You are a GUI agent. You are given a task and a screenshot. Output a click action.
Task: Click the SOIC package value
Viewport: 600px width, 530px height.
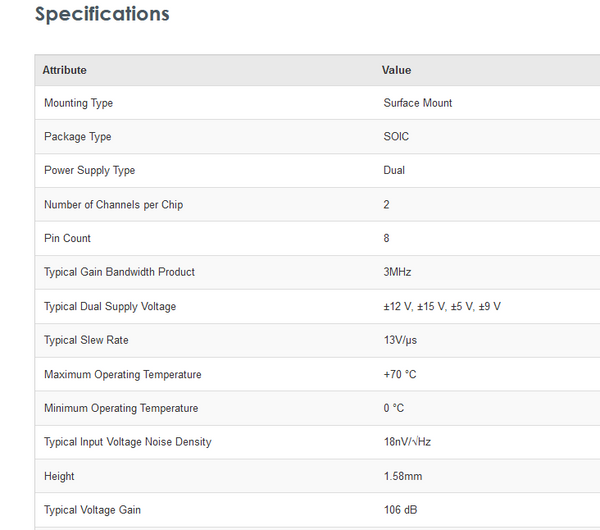[397, 137]
